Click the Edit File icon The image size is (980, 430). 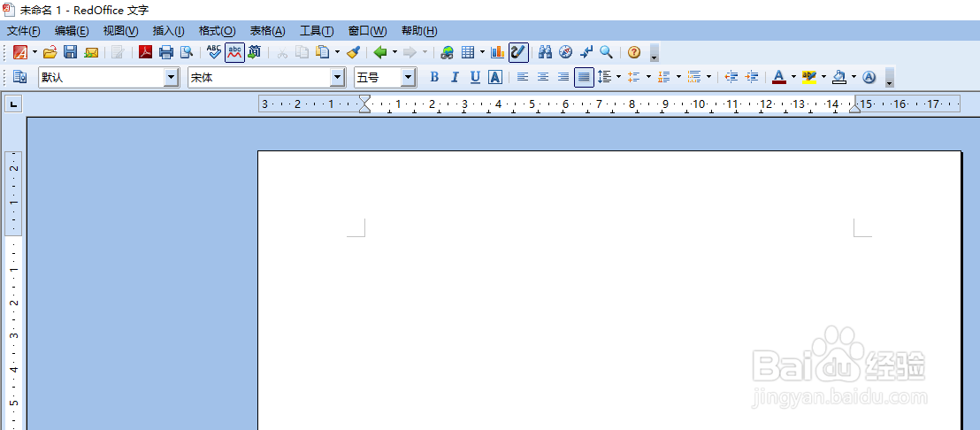point(118,52)
